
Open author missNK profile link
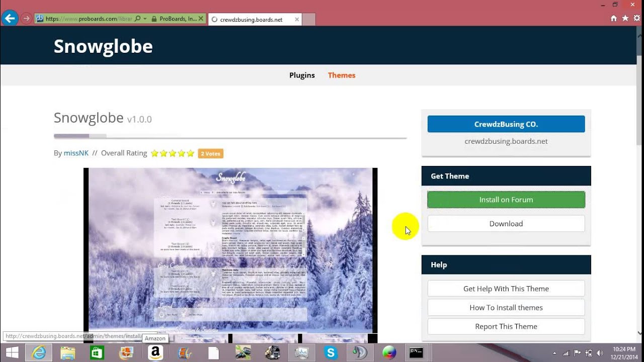76,153
